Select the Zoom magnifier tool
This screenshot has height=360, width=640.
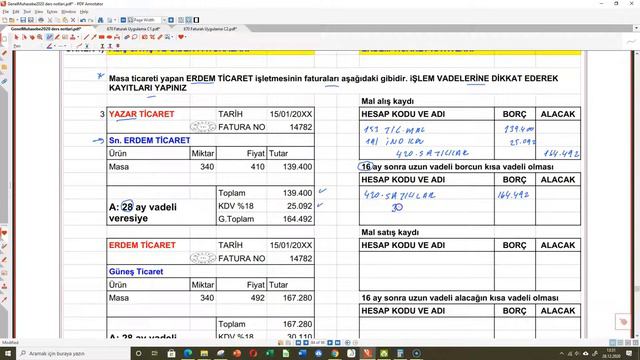(x=40, y=37)
